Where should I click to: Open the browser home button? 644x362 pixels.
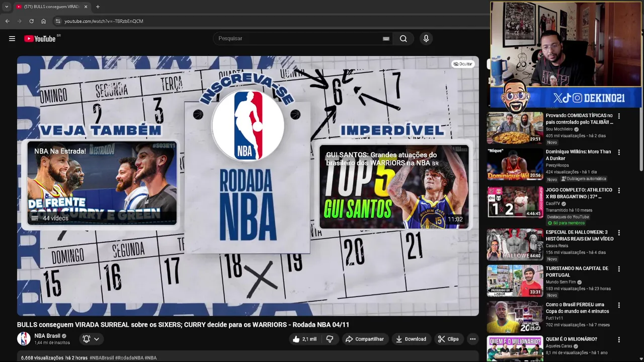click(43, 21)
